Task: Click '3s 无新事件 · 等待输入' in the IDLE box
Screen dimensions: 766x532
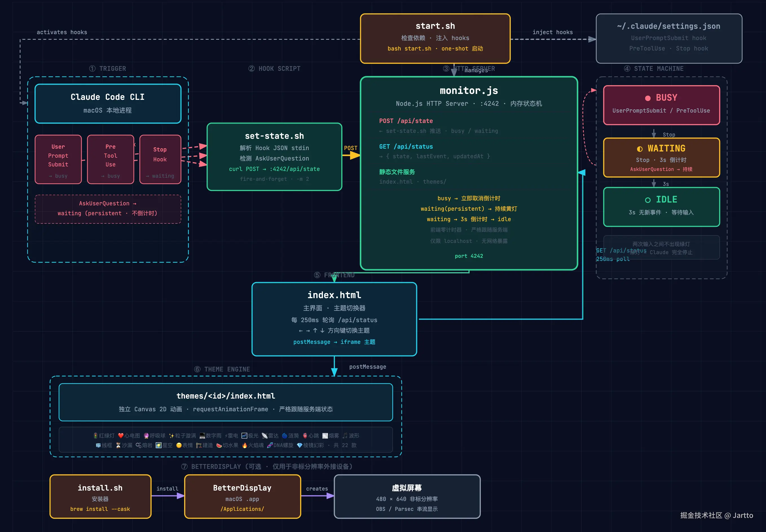Action: [661, 212]
